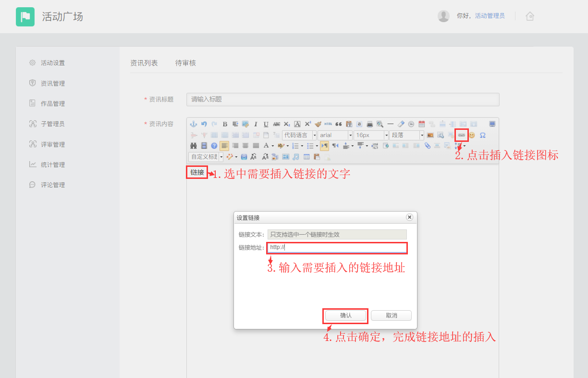Click the 取消 button in the dialog
Viewport: 588px width, 378px height.
[391, 315]
